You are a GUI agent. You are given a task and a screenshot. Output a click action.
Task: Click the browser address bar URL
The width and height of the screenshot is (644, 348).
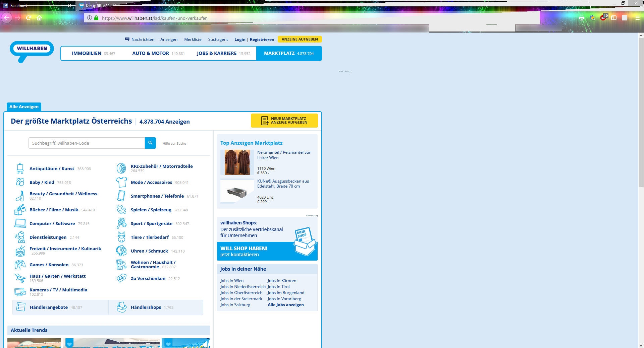click(155, 18)
